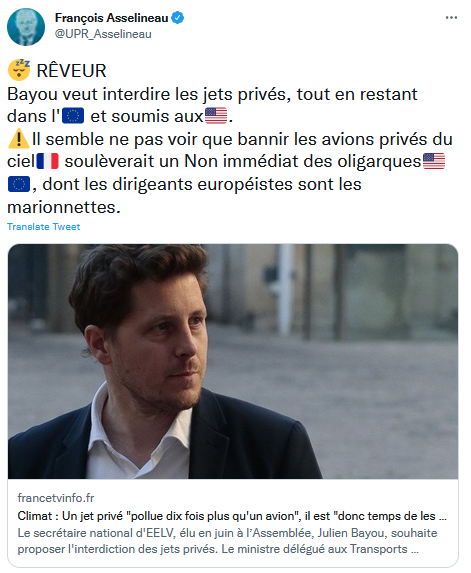
Task: Click the EU flag before ", dont les dirigeants"
Action: click(19, 184)
